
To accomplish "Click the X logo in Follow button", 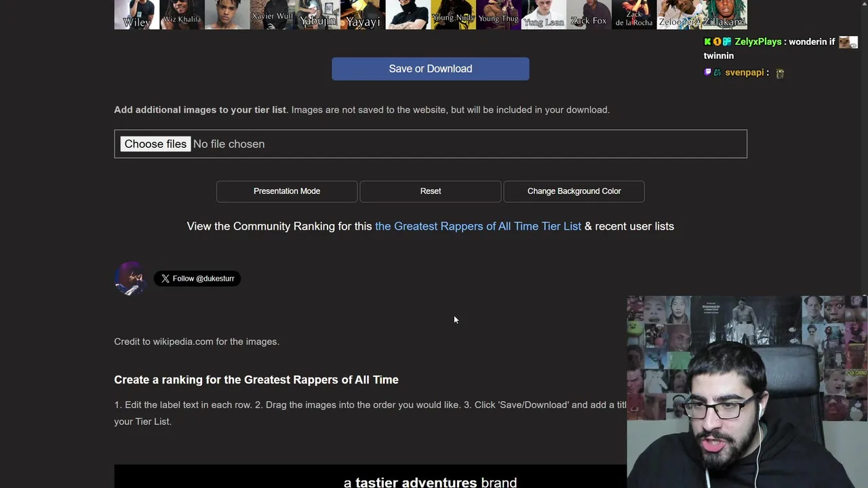I will coord(165,279).
